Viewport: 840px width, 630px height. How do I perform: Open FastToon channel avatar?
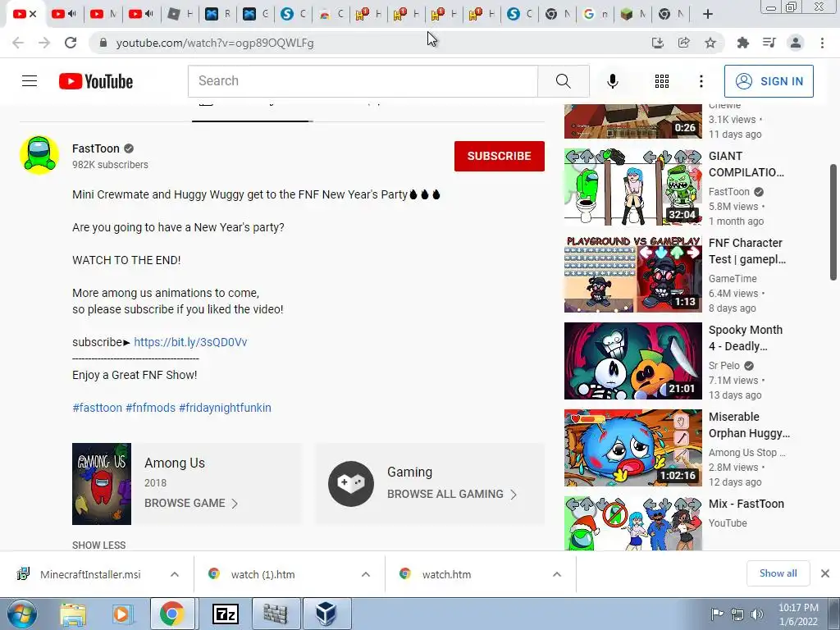point(39,155)
